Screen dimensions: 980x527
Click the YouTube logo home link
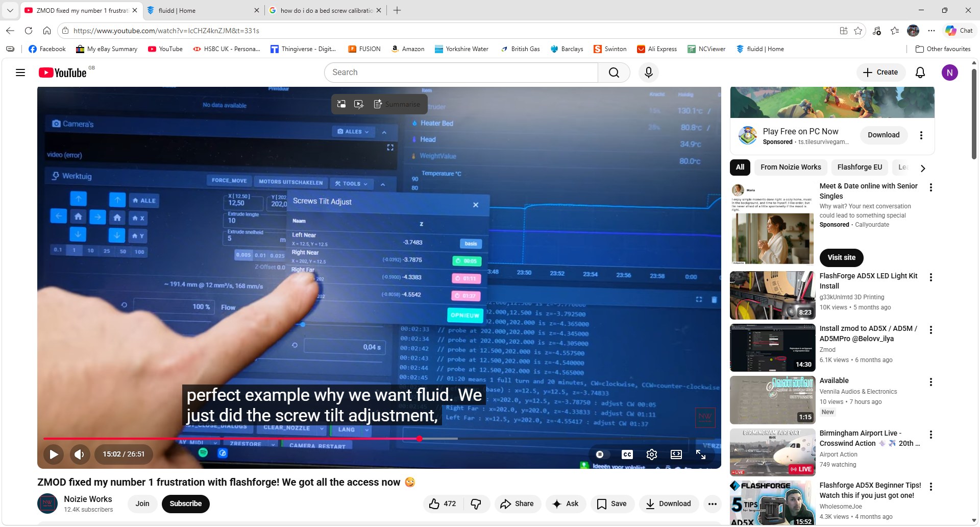pos(63,73)
